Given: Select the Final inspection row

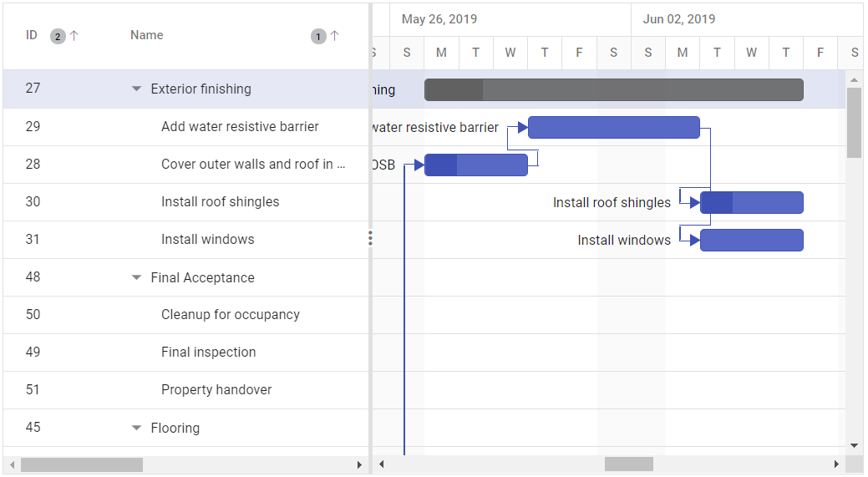Looking at the screenshot, I should pos(208,353).
